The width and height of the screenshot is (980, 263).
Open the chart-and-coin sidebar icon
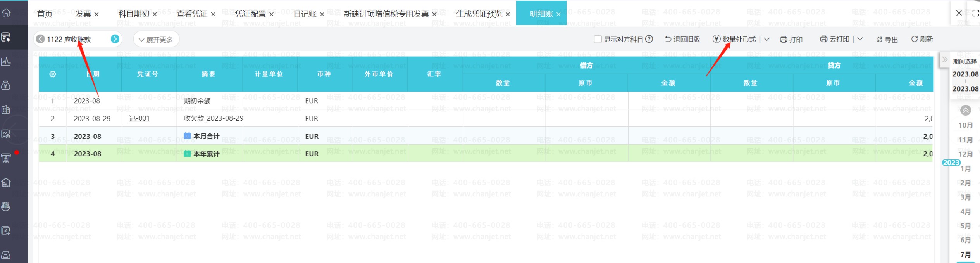click(6, 134)
